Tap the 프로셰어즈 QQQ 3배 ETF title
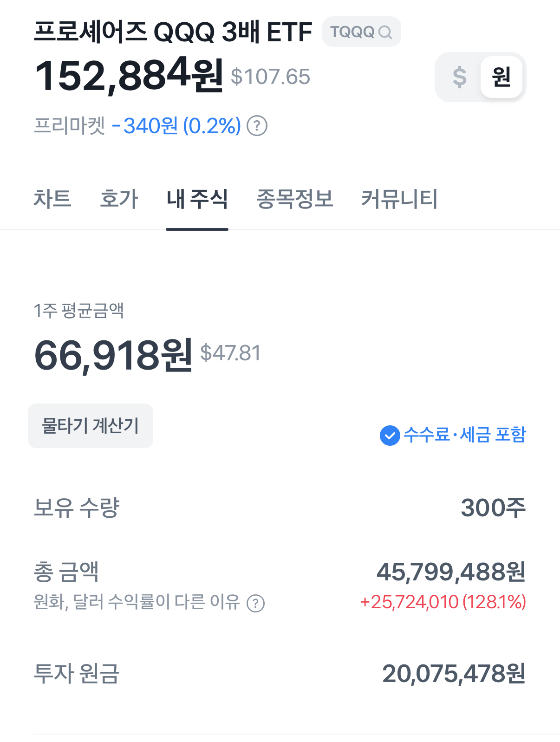Image resolution: width=560 pixels, height=742 pixels. coord(173,32)
